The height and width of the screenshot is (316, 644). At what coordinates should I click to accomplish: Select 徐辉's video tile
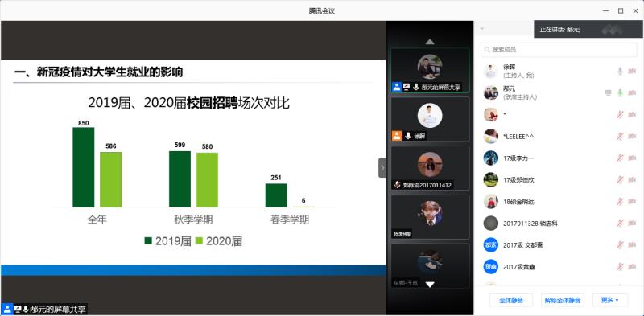pos(430,120)
